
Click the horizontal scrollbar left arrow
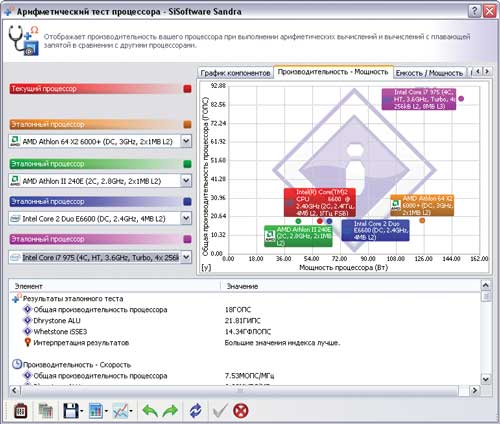pos(14,390)
